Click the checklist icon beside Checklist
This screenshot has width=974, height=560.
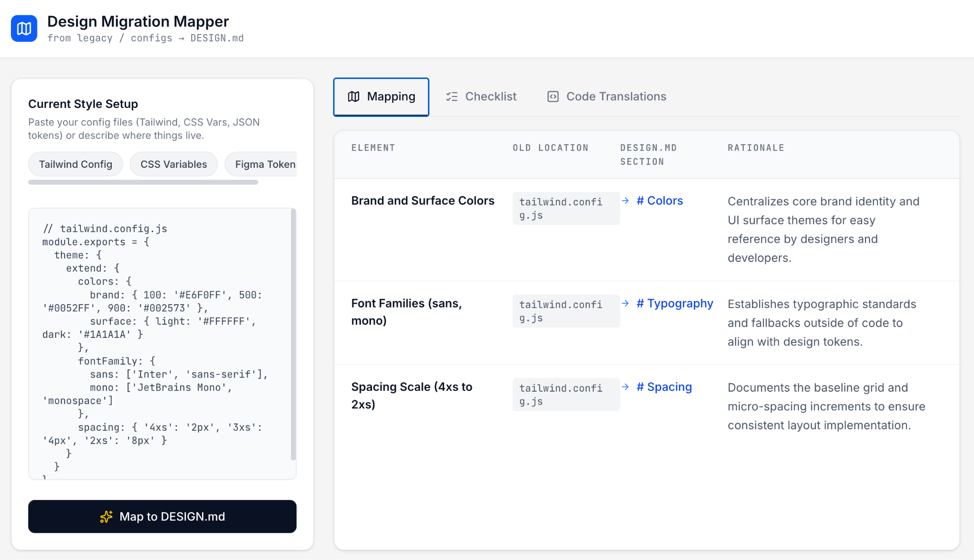pos(452,97)
